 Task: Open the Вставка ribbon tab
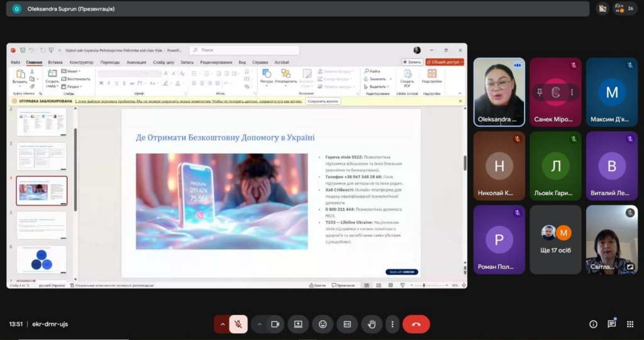point(55,62)
